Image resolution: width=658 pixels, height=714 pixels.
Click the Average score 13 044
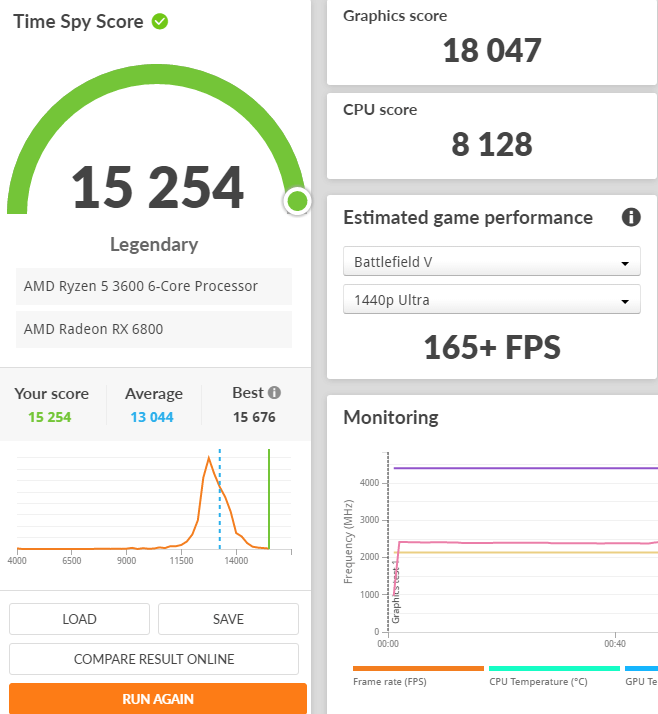click(152, 417)
